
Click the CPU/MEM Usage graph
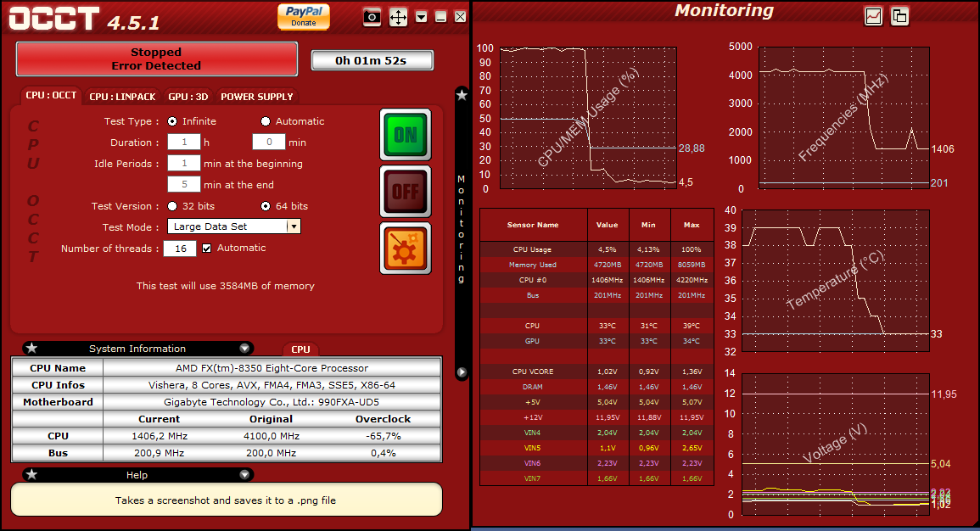[x=588, y=117]
